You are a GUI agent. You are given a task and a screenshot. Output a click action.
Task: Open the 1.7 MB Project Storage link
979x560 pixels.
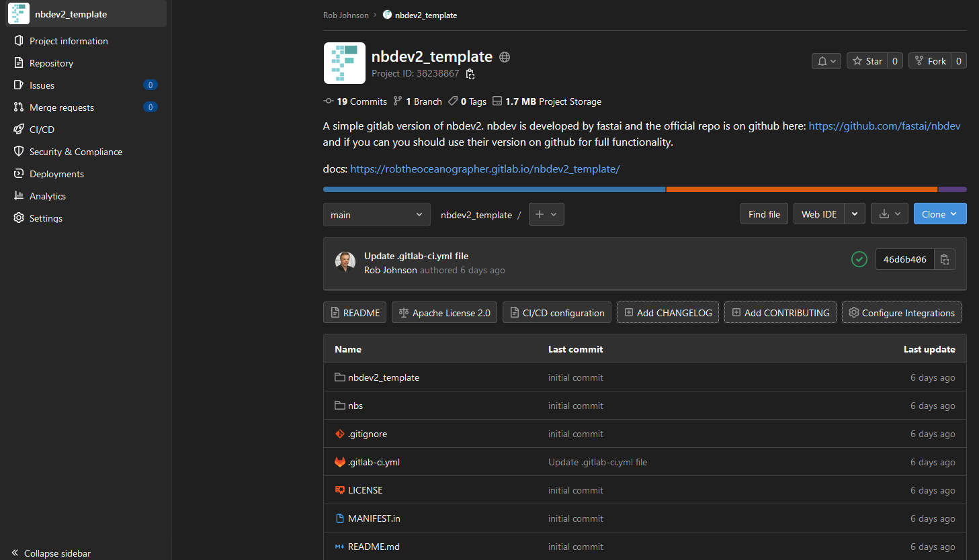click(547, 101)
